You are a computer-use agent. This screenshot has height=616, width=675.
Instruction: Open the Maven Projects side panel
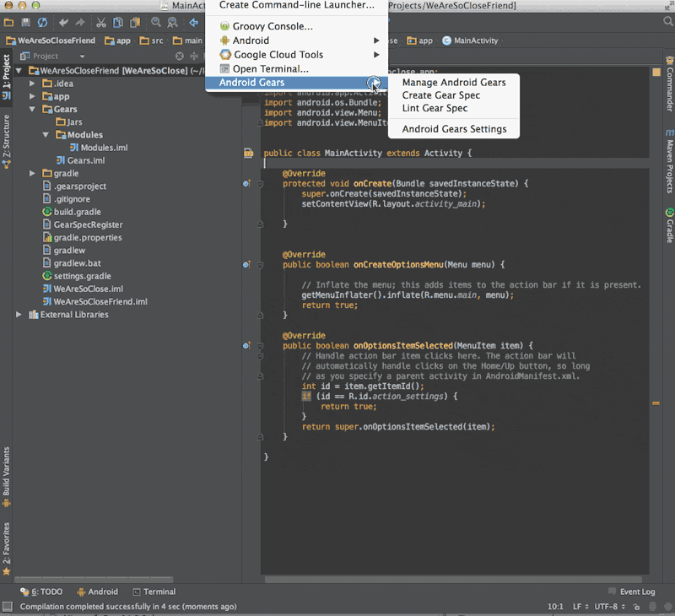point(669,161)
